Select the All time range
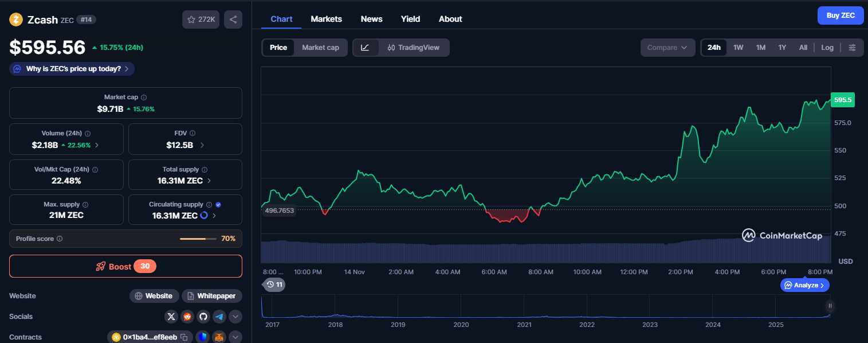 pyautogui.click(x=803, y=48)
